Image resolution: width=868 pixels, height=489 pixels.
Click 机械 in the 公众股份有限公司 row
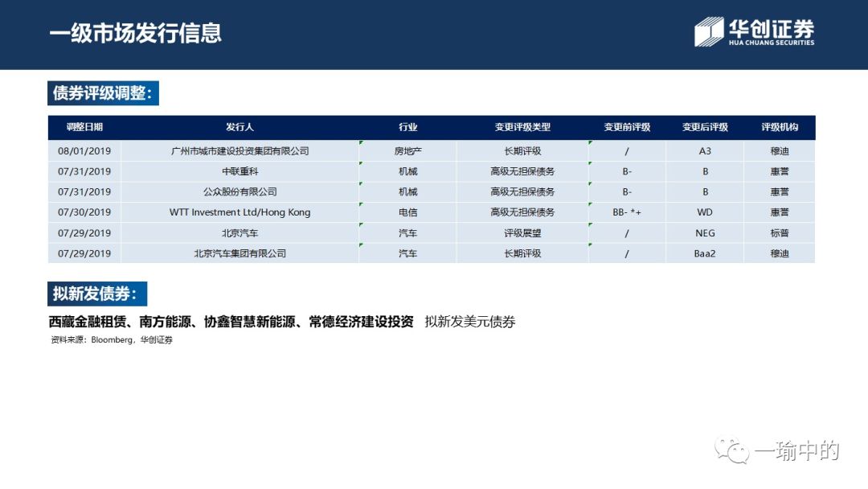[408, 192]
